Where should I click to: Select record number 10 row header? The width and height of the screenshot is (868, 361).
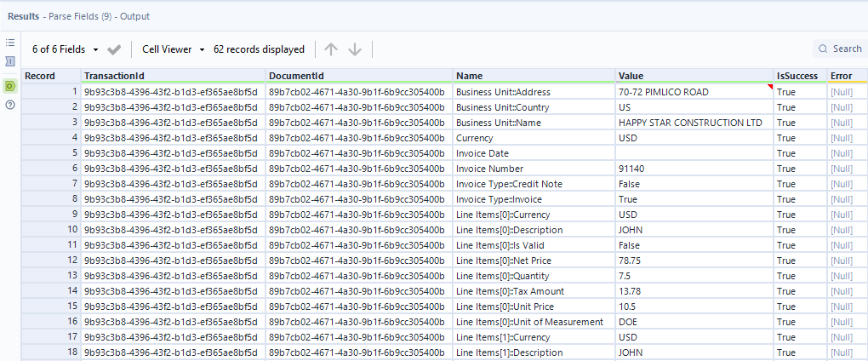51,230
